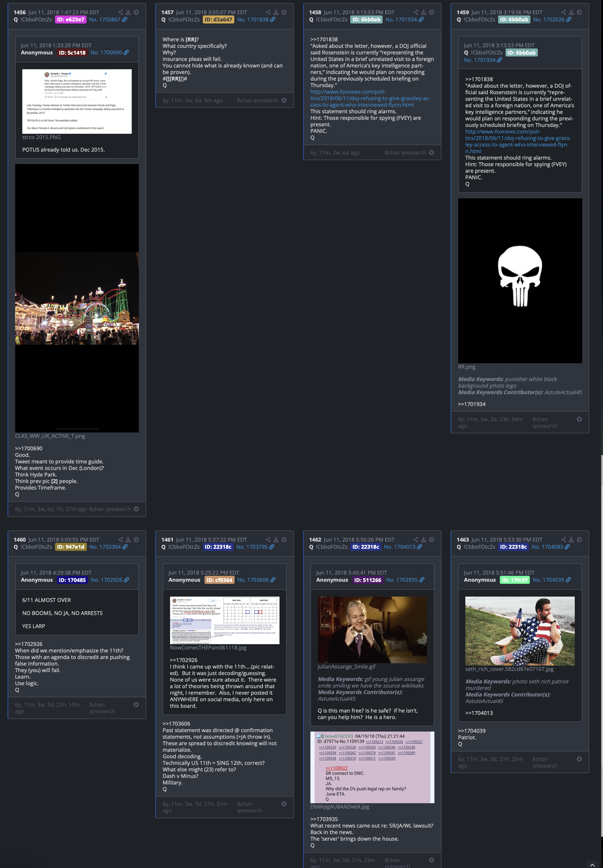The height and width of the screenshot is (868, 603).
Task: Open the strzo 2015.PNG tweet thumbnail
Action: click(x=77, y=102)
